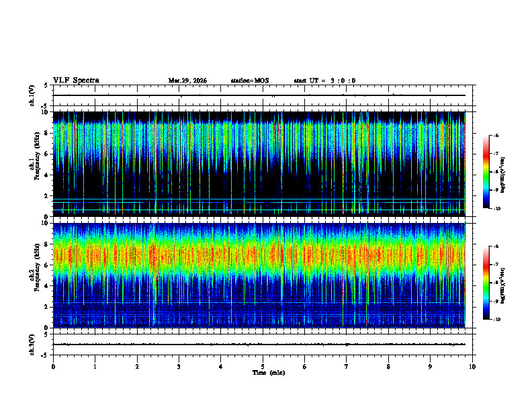Select the "Mar.29, 2026" date text

pos(187,81)
